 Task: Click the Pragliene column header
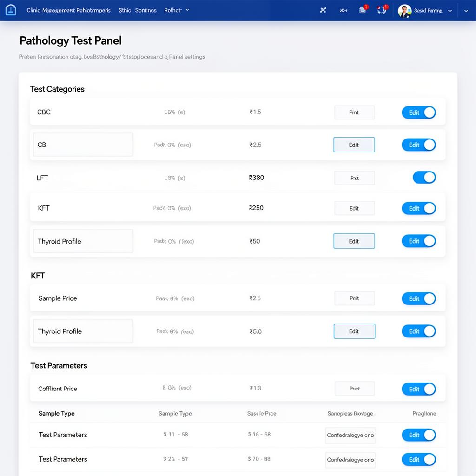tap(424, 413)
